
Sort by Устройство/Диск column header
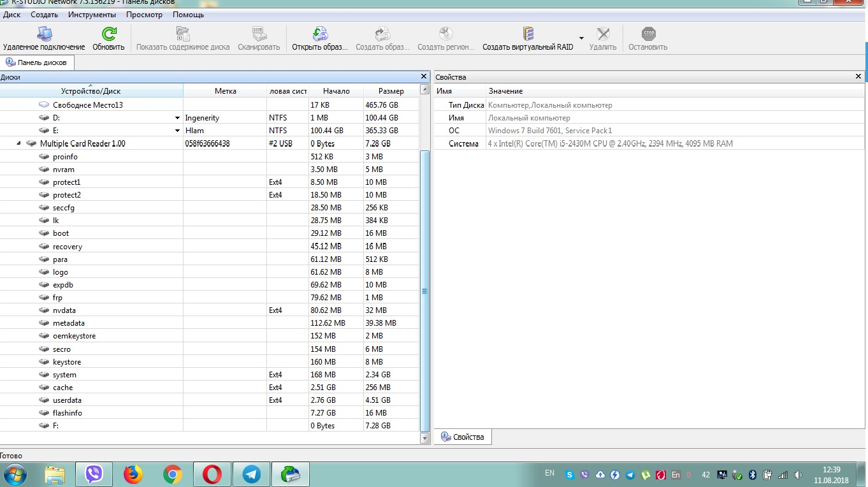[x=91, y=91]
